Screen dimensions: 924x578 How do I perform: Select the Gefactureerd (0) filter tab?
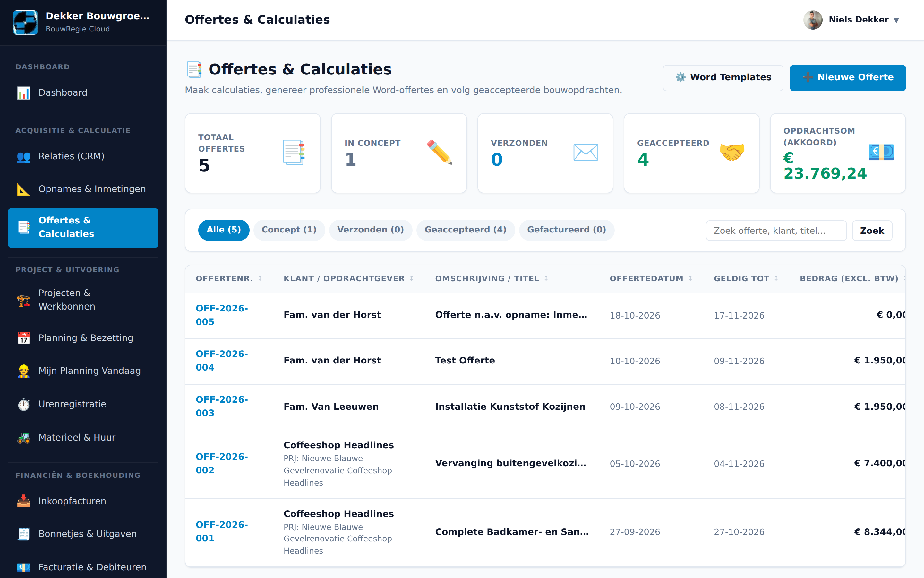point(567,230)
